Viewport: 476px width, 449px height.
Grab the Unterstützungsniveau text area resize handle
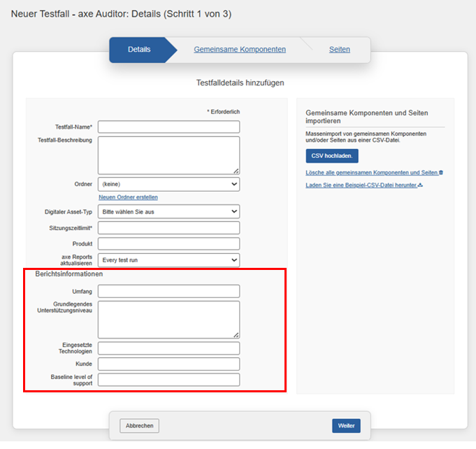pyautogui.click(x=236, y=335)
